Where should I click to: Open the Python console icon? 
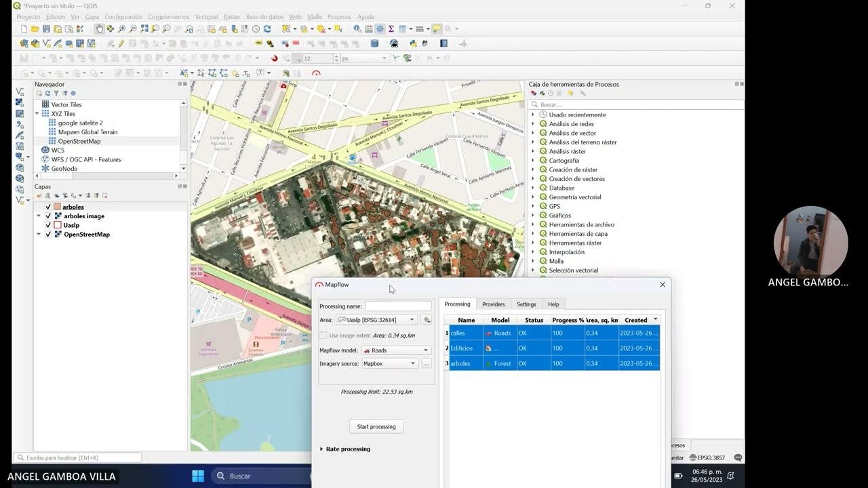(412, 43)
